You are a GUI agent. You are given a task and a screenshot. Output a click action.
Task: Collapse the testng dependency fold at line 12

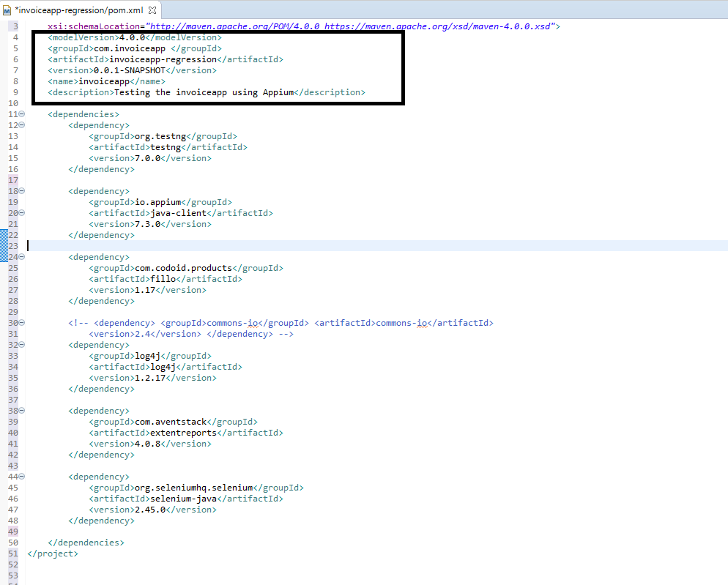22,125
